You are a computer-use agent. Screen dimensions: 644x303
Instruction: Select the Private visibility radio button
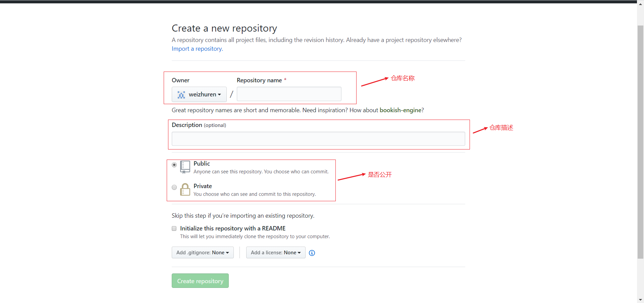[174, 187]
